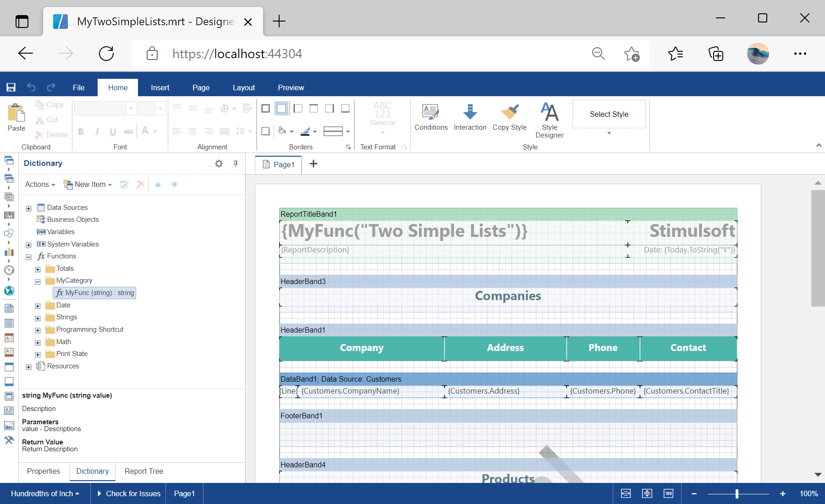This screenshot has height=504, width=825.
Task: Pin the Dictionary panel
Action: 236,164
